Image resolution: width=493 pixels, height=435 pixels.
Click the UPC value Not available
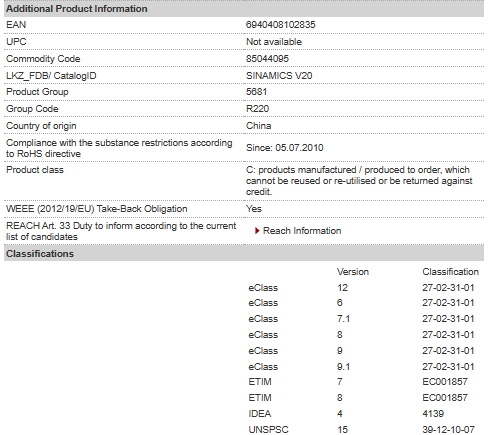(274, 42)
